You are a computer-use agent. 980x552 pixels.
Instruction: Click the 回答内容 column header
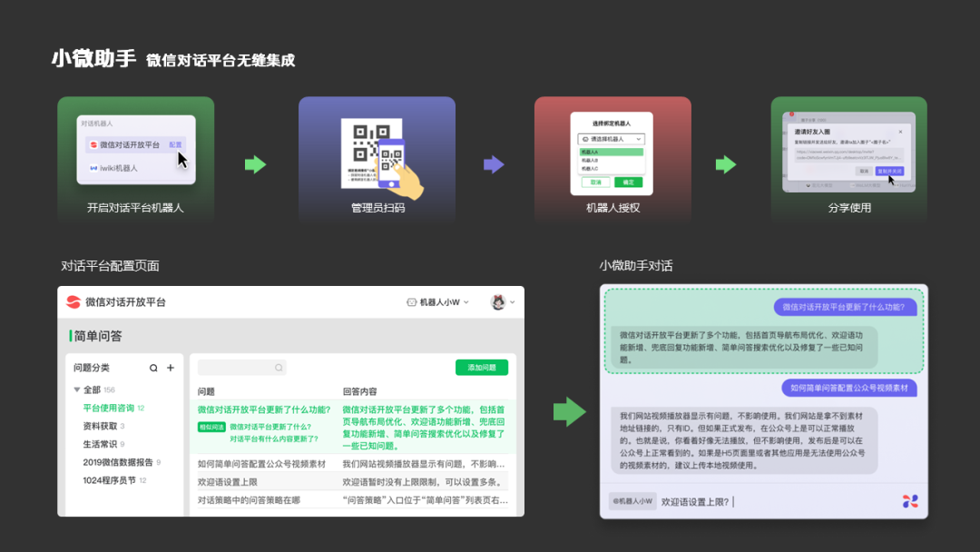click(360, 391)
